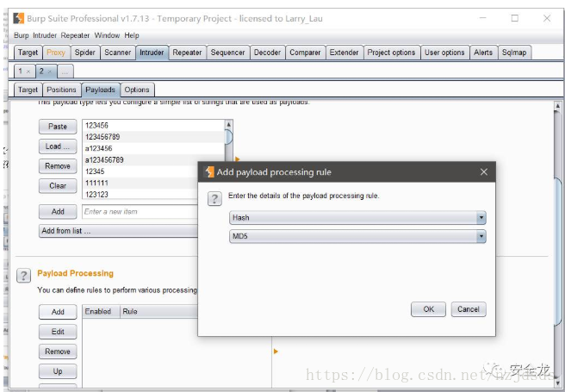The width and height of the screenshot is (565, 392).
Task: Select payload item 123456
Action: coord(153,126)
